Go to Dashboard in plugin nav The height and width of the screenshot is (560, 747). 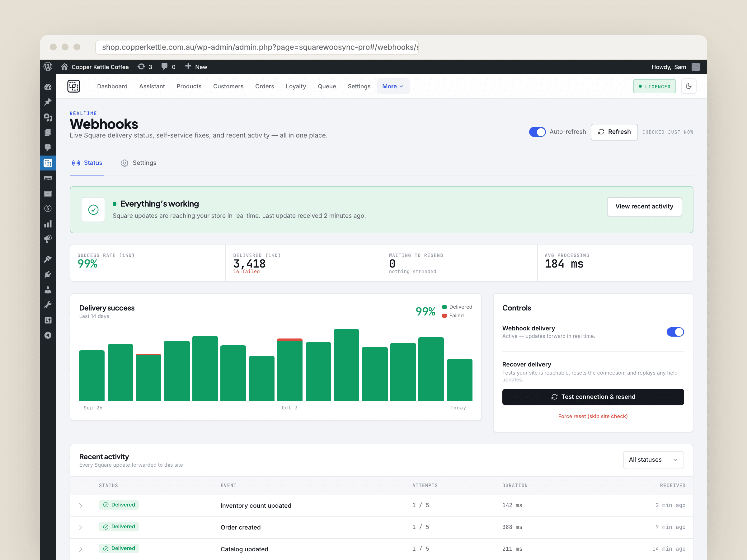(x=112, y=86)
